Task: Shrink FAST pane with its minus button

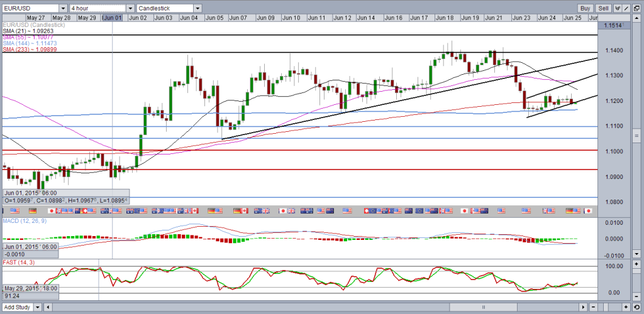Action: (636, 296)
